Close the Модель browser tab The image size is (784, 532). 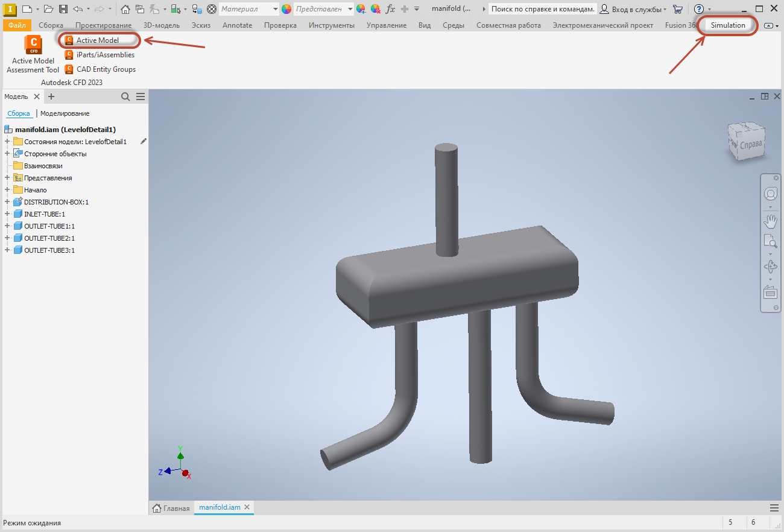(x=37, y=97)
